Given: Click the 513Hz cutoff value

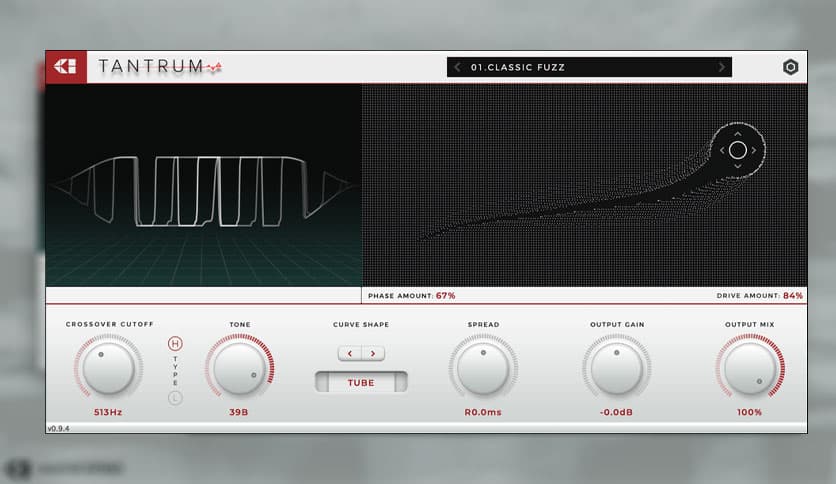Looking at the screenshot, I should [x=108, y=412].
